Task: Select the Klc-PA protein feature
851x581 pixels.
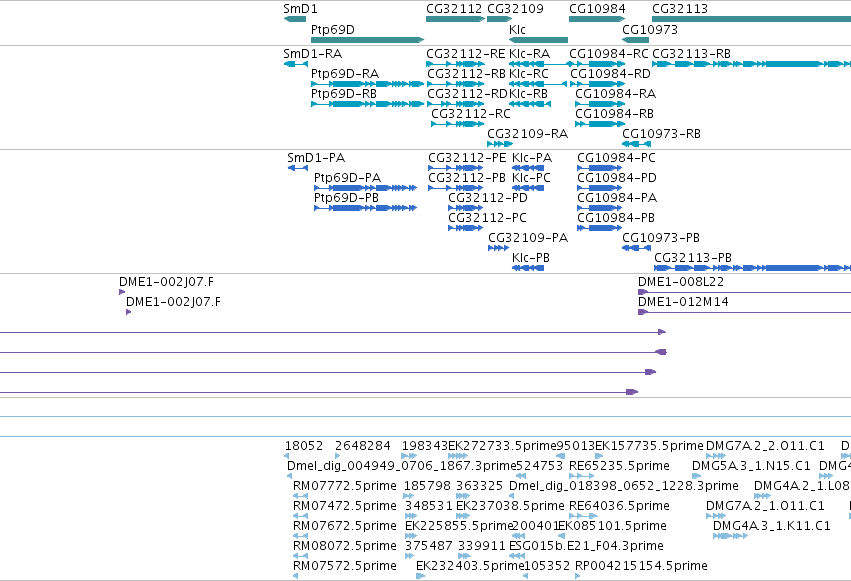Action: (x=528, y=168)
